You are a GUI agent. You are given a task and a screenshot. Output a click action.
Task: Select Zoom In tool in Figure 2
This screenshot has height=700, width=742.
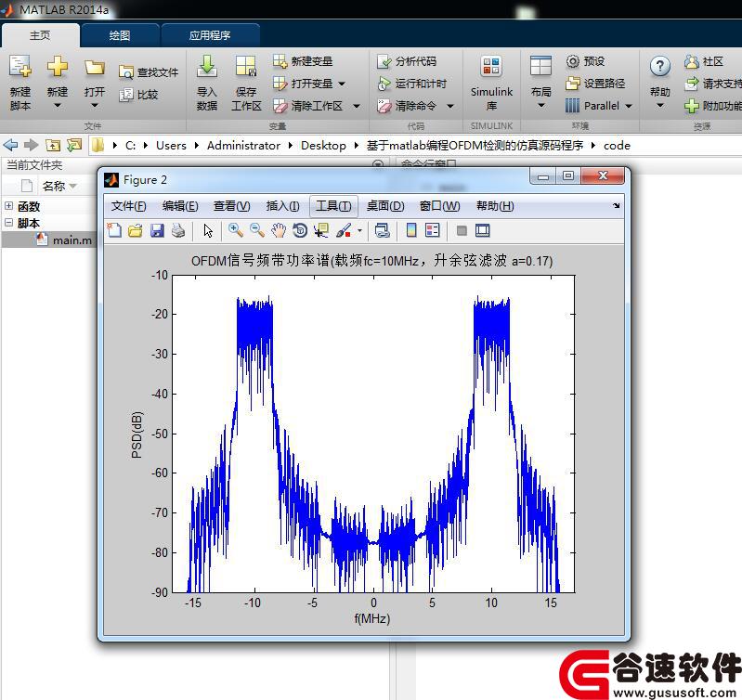tap(235, 230)
